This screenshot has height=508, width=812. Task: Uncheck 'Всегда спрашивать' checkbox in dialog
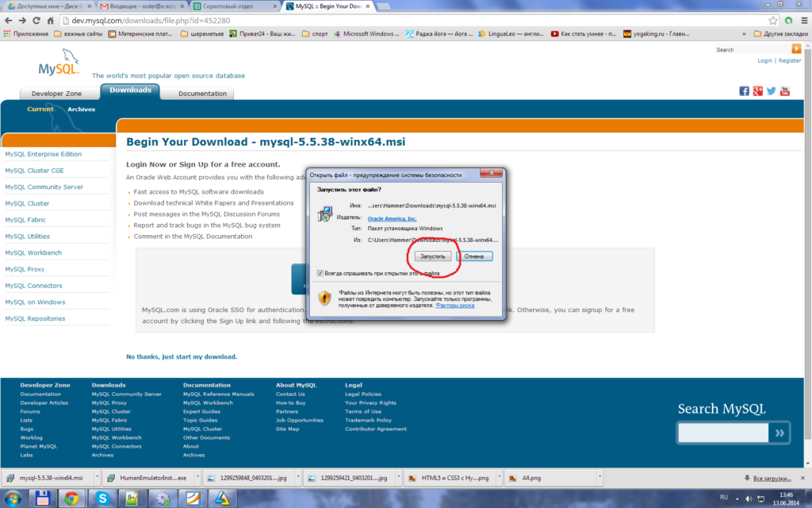320,273
